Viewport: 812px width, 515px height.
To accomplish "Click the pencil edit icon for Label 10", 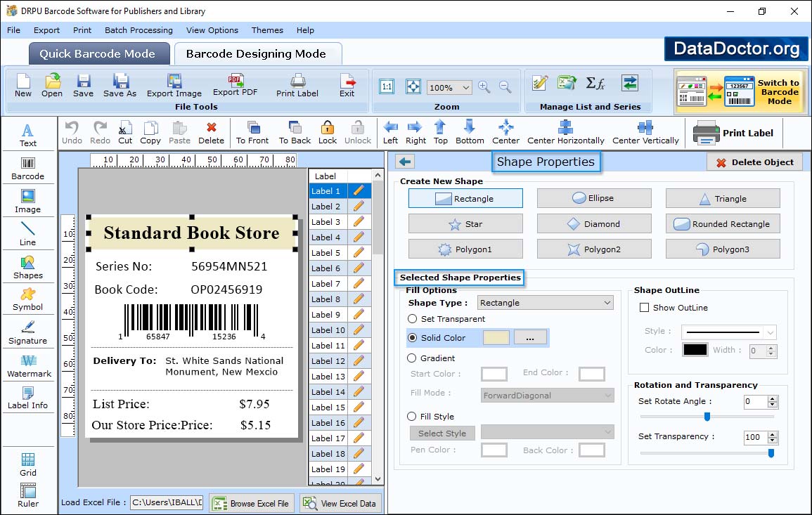I will click(359, 330).
